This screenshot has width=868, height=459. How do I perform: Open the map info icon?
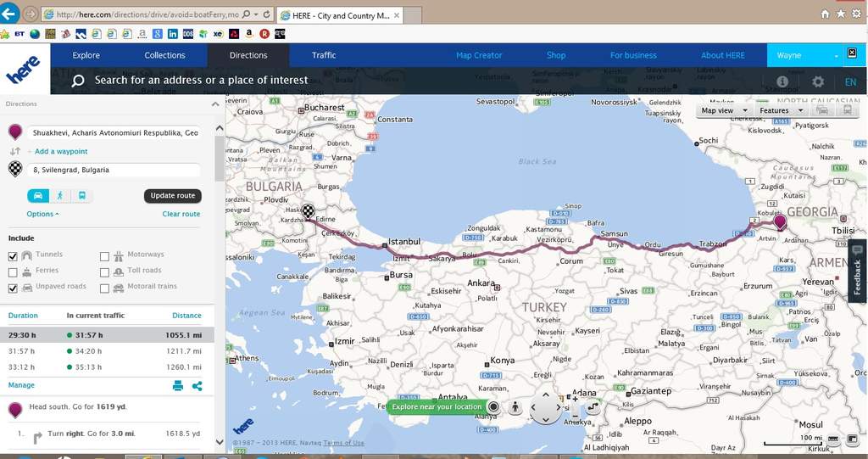point(782,81)
